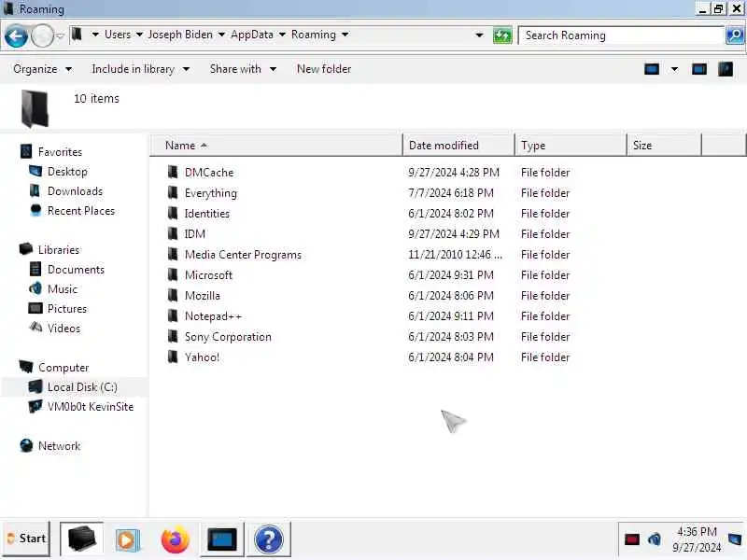Select the Everything folder icon
Screen dimensions: 747x560
pos(173,192)
